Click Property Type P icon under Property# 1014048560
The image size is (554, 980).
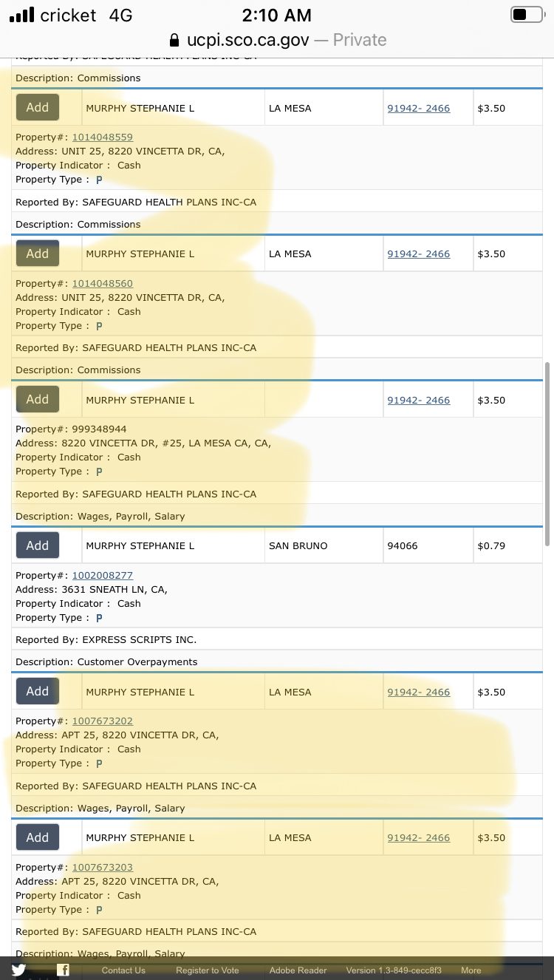pyautogui.click(x=99, y=326)
